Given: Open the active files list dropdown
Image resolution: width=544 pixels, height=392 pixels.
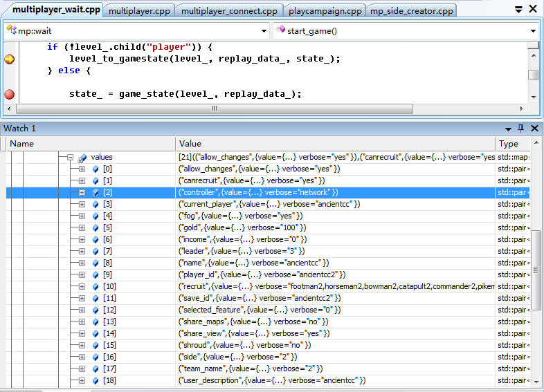Looking at the screenshot, I should (518, 10).
